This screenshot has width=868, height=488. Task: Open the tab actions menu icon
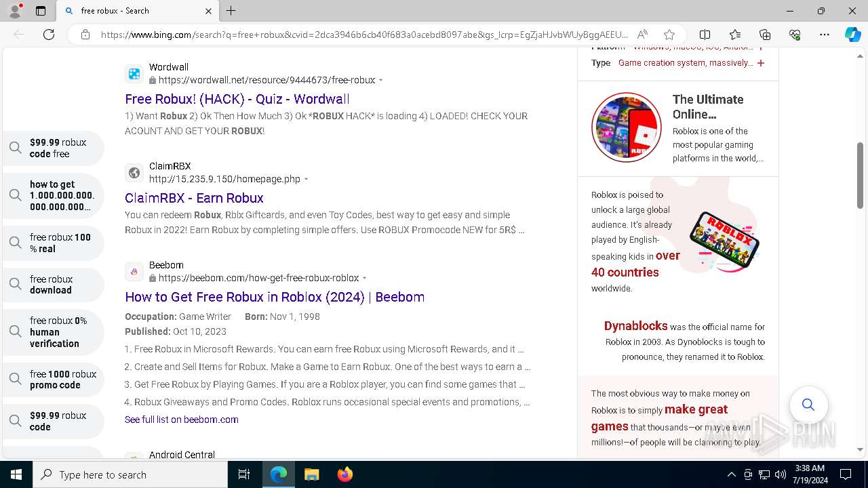[41, 11]
